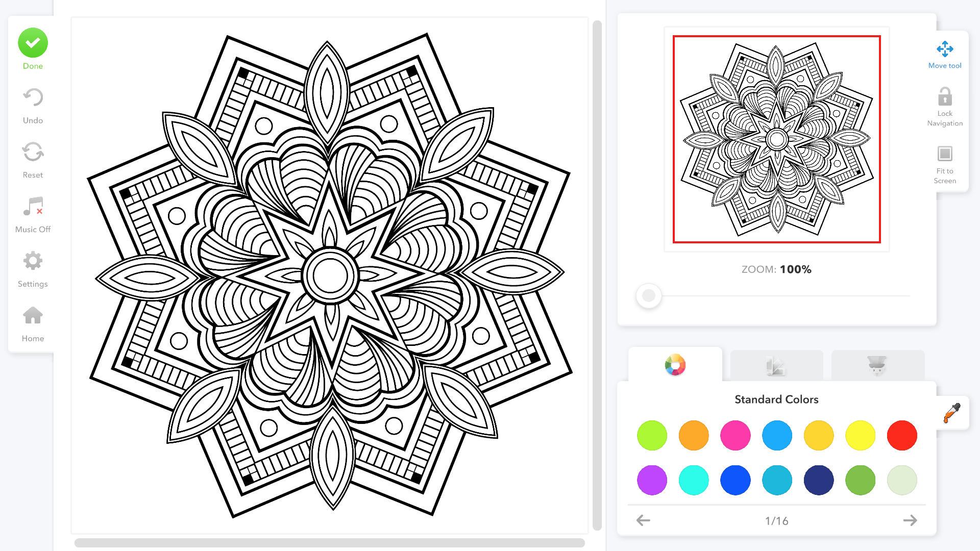The height and width of the screenshot is (551, 980).
Task: Undo the last coloring action
Action: 33,98
